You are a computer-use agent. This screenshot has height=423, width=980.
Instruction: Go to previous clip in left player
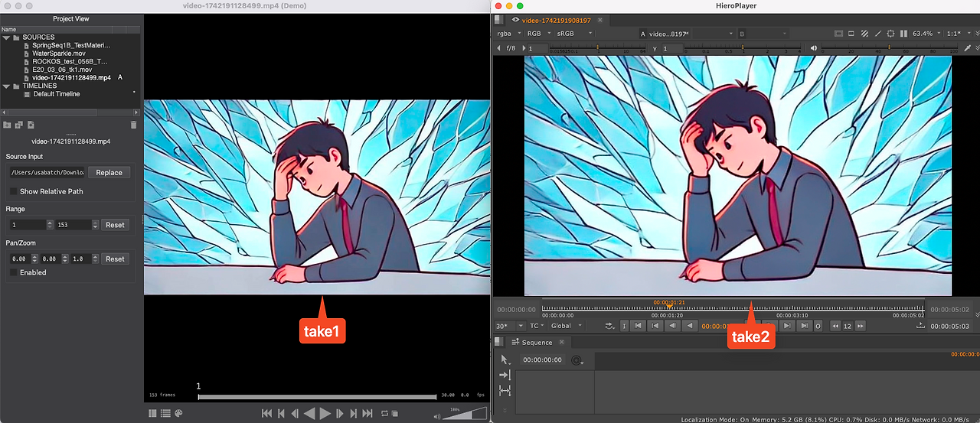[281, 413]
